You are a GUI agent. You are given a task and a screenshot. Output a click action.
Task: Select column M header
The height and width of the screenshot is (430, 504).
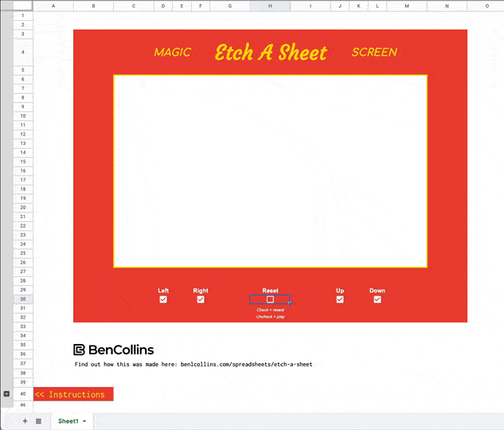click(407, 6)
